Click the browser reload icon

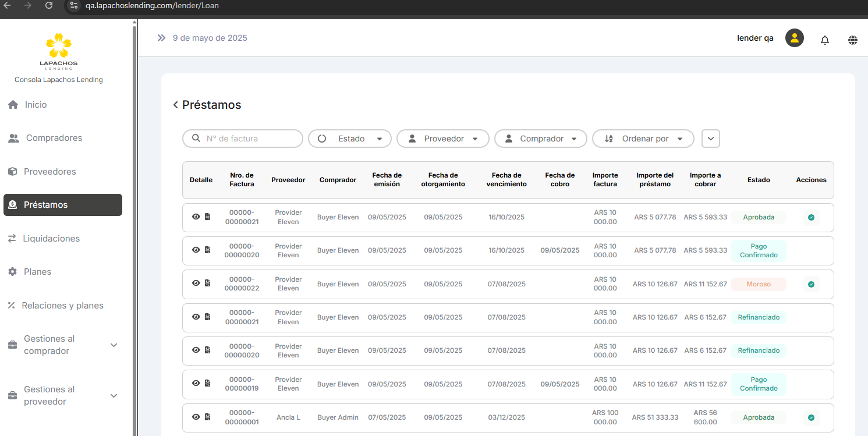click(x=49, y=5)
